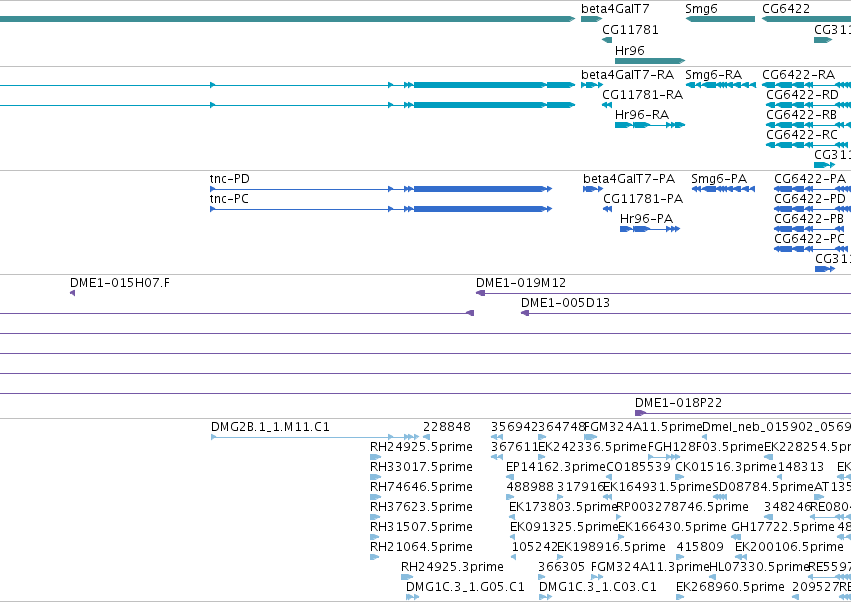The width and height of the screenshot is (851, 602).
Task: Select the CG6422-RC transcript label
Action: (x=802, y=135)
